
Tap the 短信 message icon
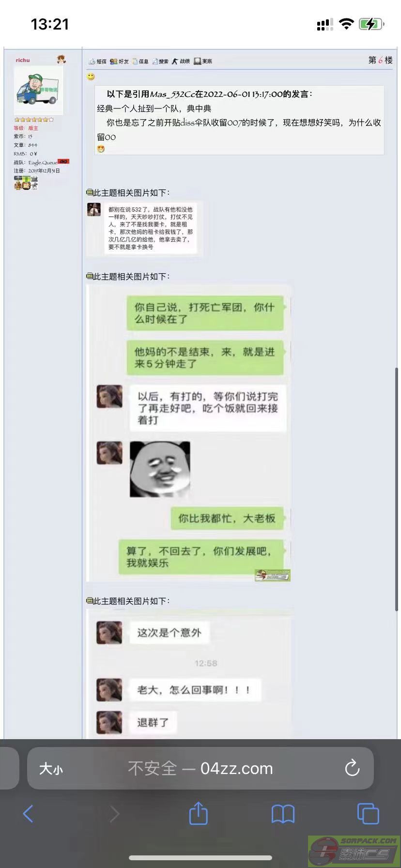click(x=97, y=62)
